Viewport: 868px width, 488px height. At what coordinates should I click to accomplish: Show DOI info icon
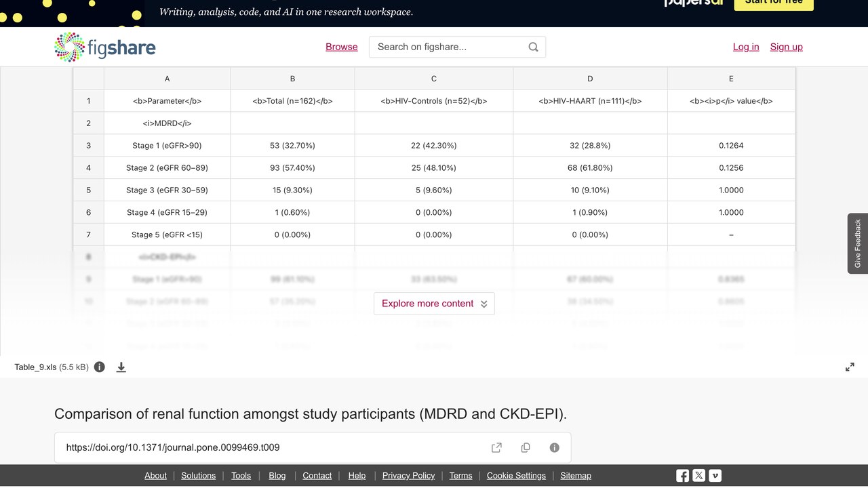554,447
